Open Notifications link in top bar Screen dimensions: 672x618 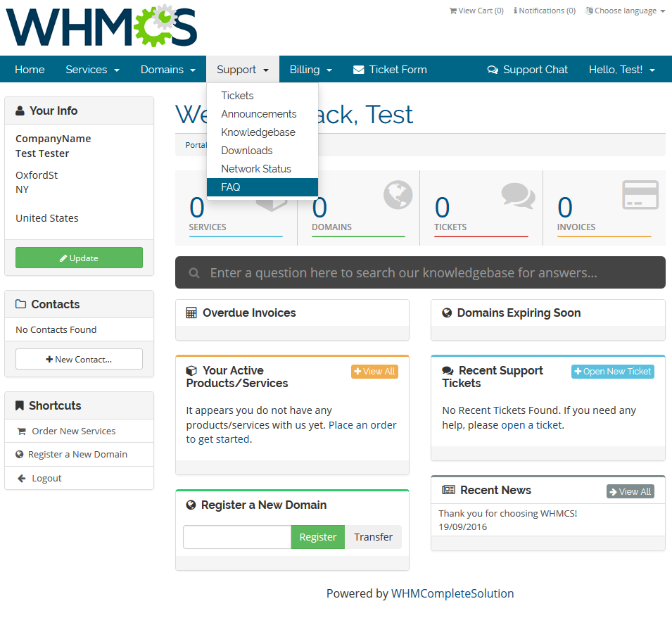pos(545,11)
